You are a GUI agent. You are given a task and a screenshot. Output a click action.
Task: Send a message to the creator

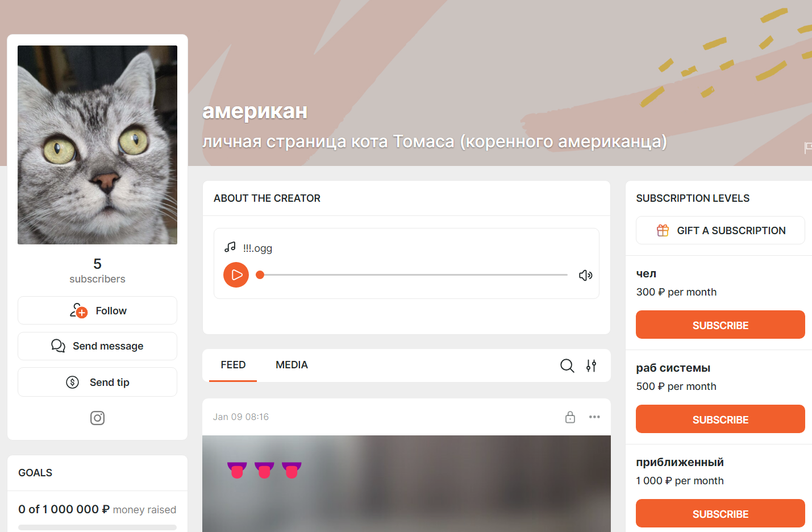click(97, 346)
